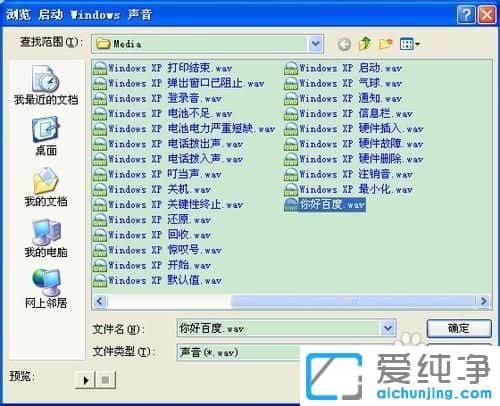
Task: Click wav icon beside 注销音.wav
Action: (291, 175)
